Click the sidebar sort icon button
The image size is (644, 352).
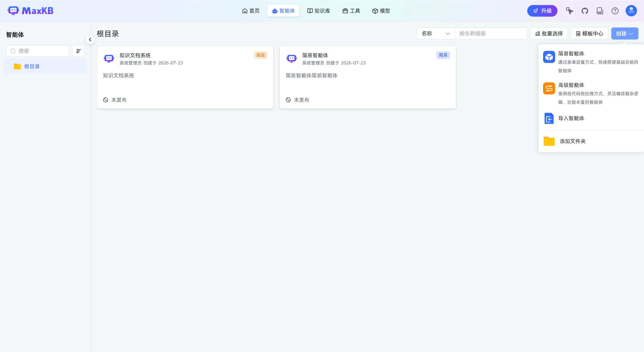click(78, 51)
